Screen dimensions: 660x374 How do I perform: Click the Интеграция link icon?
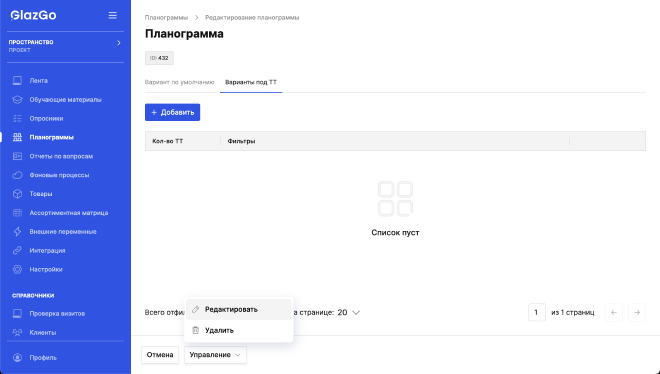tap(17, 251)
